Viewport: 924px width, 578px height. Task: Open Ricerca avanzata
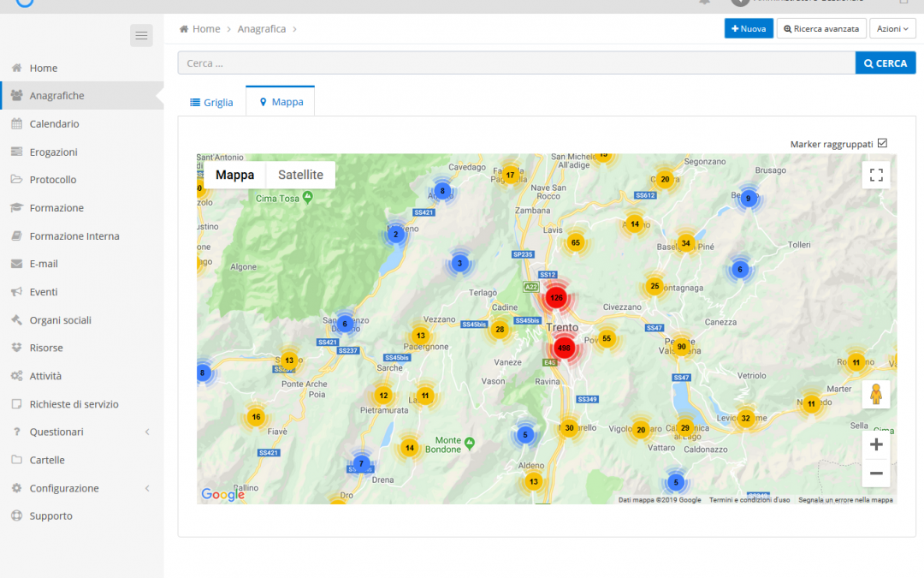820,28
